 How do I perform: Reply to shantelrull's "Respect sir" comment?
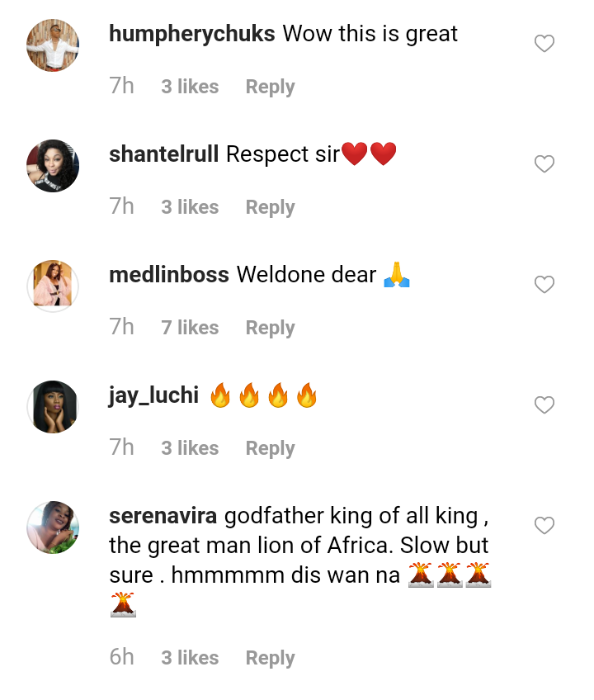pos(270,207)
